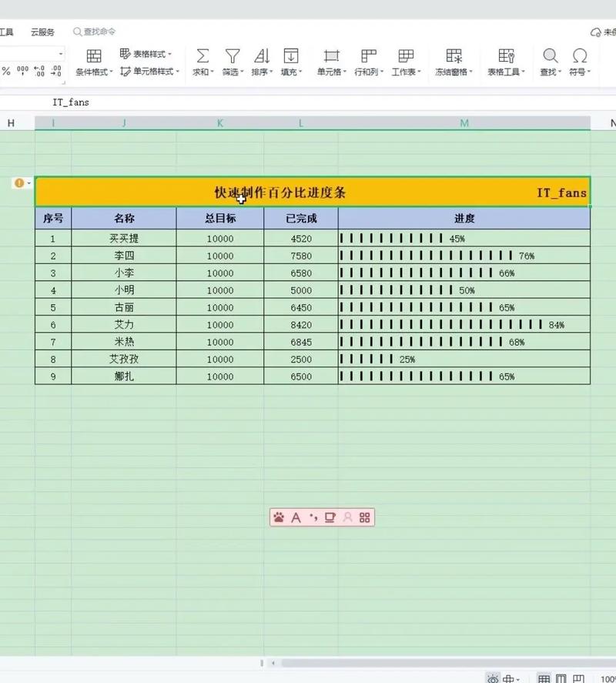This screenshot has height=683, width=616.
Task: Click the Worksheet (工作表) button
Action: click(x=406, y=62)
